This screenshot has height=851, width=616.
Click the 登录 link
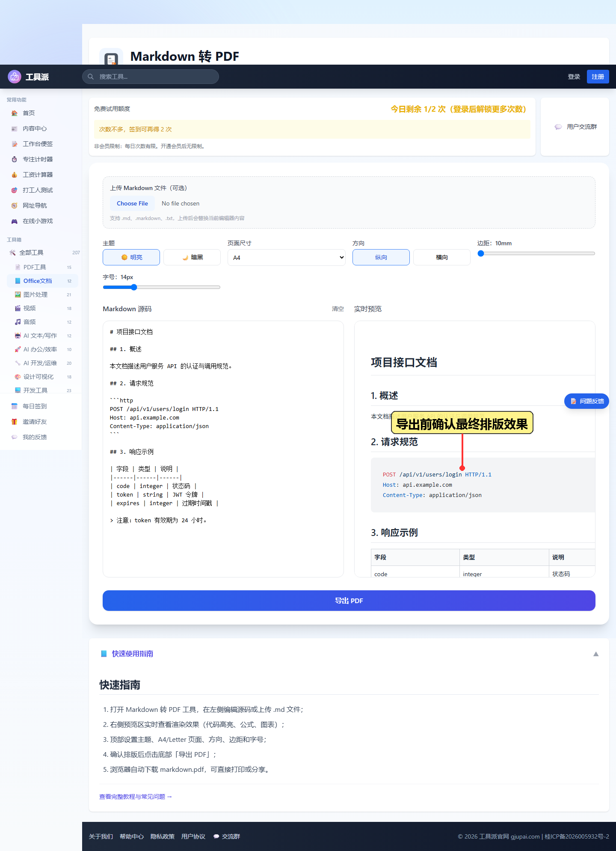pyautogui.click(x=574, y=77)
